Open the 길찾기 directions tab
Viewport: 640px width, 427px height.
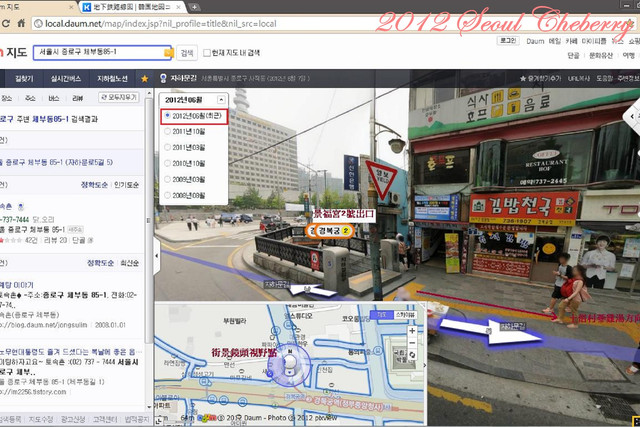[24, 78]
